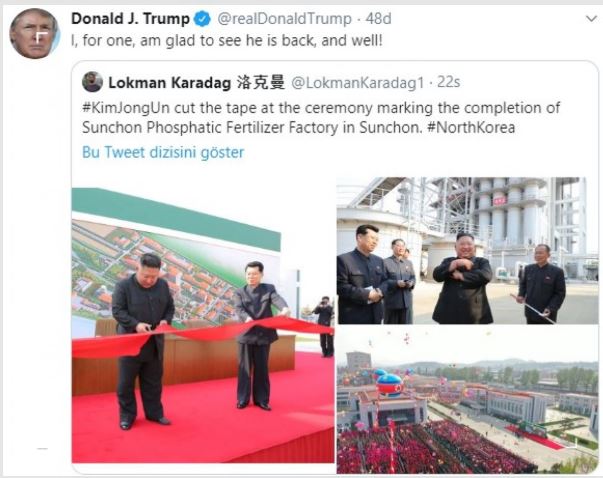Viewport: 603px width, 478px height.
Task: Open the tweet options chevron menu
Action: [591, 18]
